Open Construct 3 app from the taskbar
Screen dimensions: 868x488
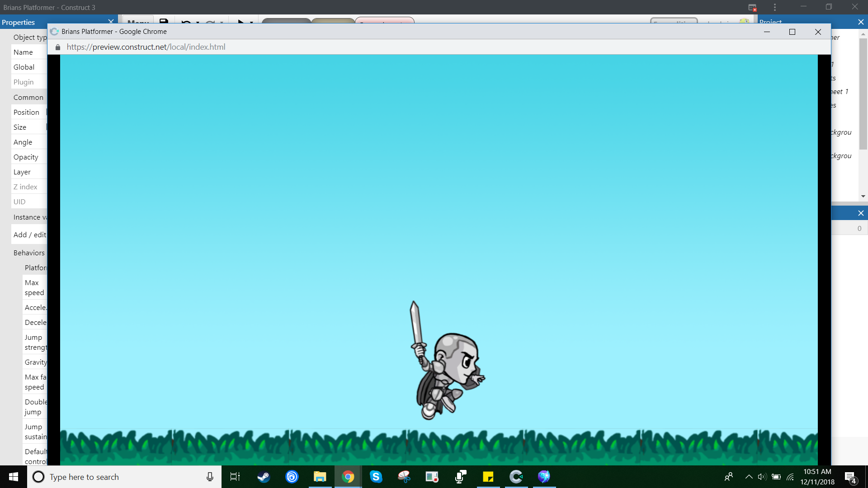tap(516, 477)
